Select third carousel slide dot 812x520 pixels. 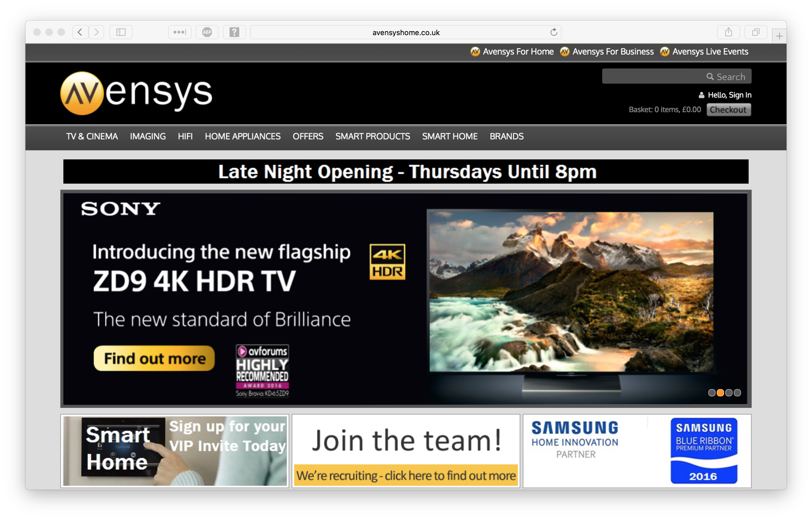729,393
